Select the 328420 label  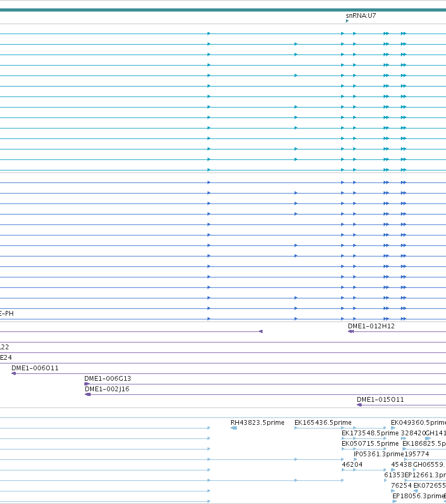click(413, 433)
